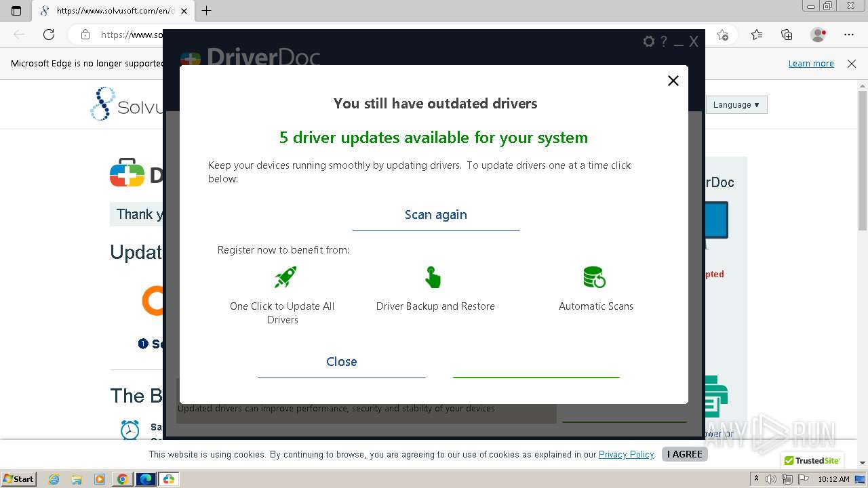Add this page to favorites
Screen dimensions: 868x488
pyautogui.click(x=723, y=35)
